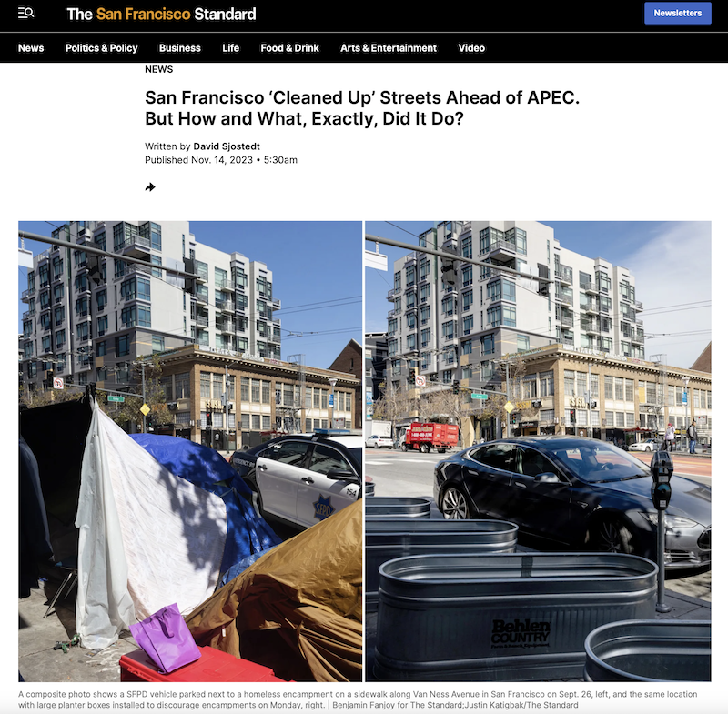This screenshot has height=714, width=728.
Task: Open the menu and search icon
Action: point(25,13)
